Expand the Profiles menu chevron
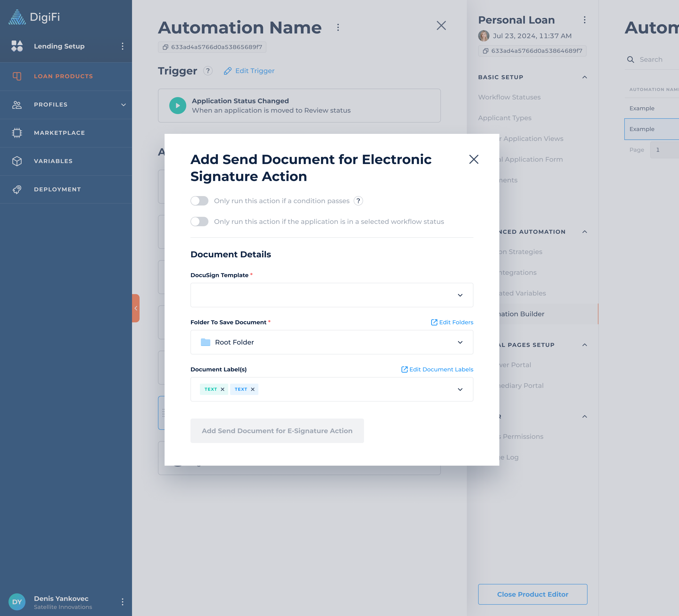 [x=124, y=105]
